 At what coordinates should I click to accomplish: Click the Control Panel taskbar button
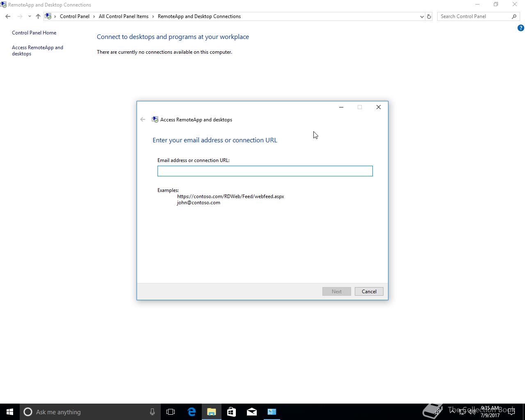point(272,412)
